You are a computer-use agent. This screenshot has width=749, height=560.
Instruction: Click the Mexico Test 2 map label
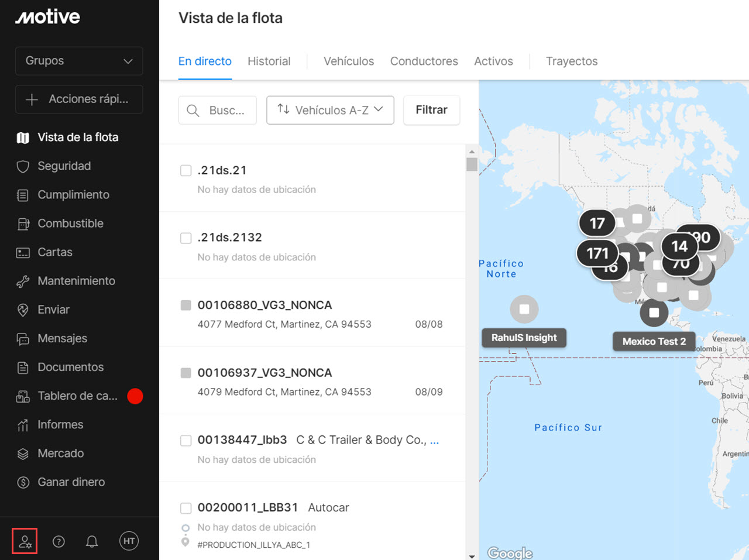pyautogui.click(x=654, y=342)
